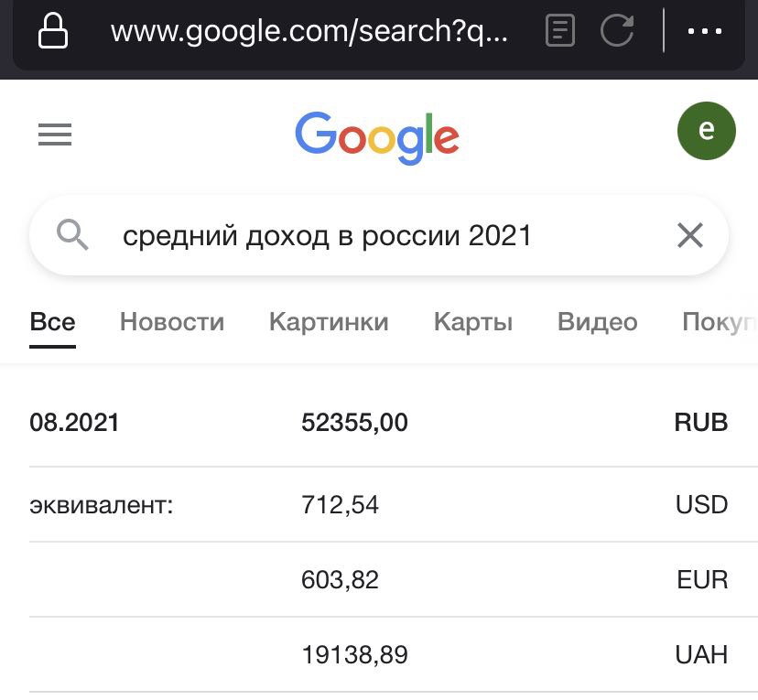Viewport: 758px width, 700px height.
Task: Switch to the Картинки tab
Action: click(x=329, y=322)
